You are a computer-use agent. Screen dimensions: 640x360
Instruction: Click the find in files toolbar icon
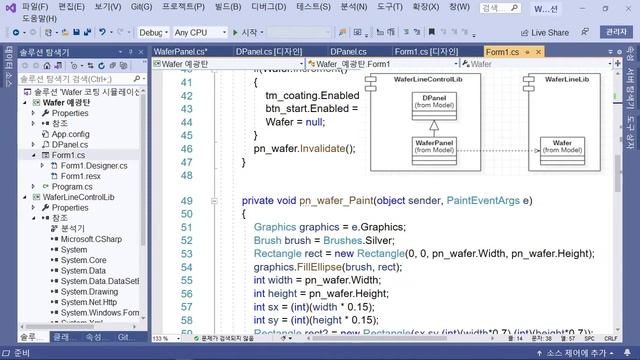point(342,32)
